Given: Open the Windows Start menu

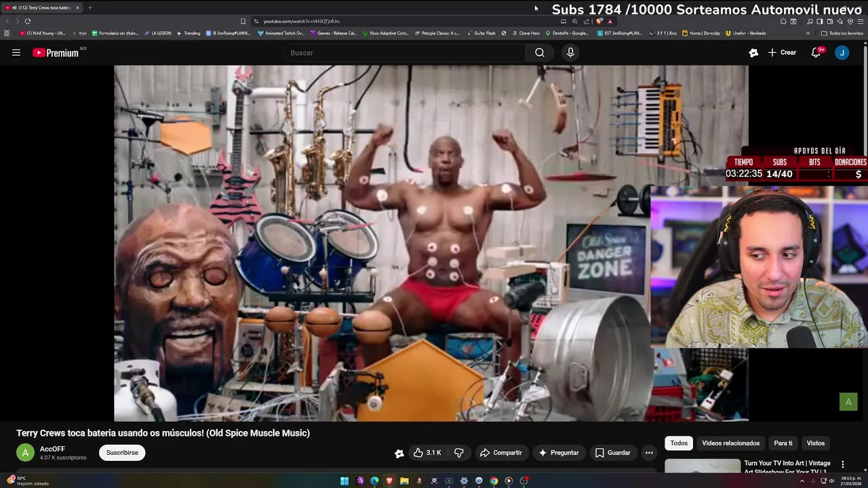Looking at the screenshot, I should [x=344, y=481].
